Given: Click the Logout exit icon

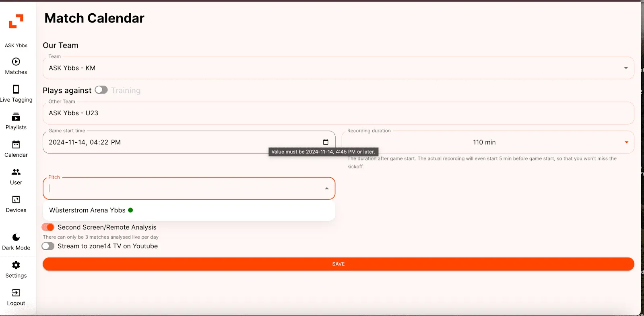Looking at the screenshot, I should click(x=16, y=293).
